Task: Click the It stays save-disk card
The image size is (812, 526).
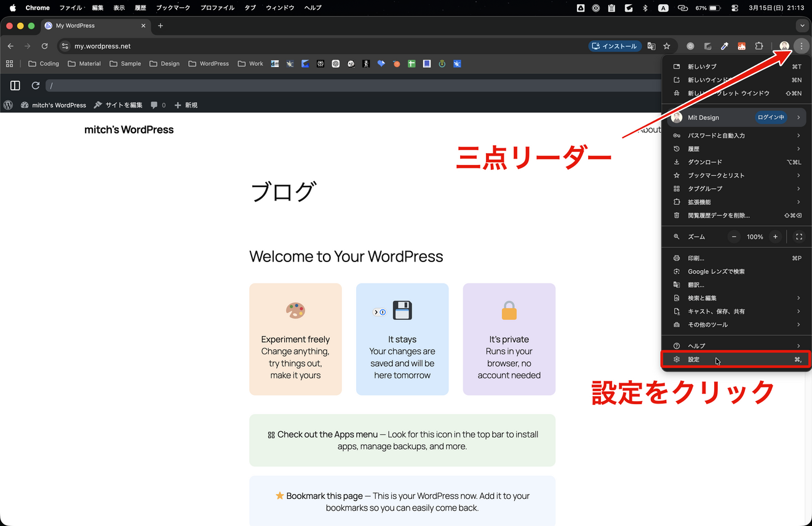Action: [402, 339]
